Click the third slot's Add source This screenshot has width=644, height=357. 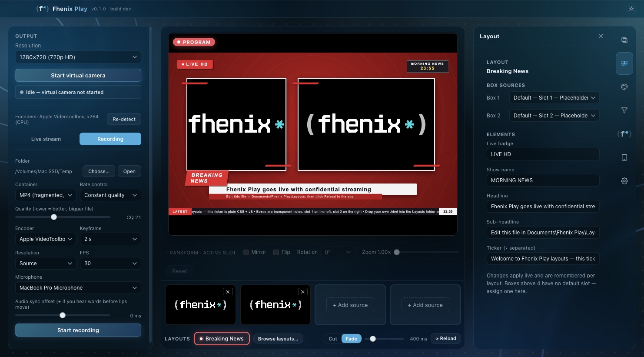(x=350, y=305)
